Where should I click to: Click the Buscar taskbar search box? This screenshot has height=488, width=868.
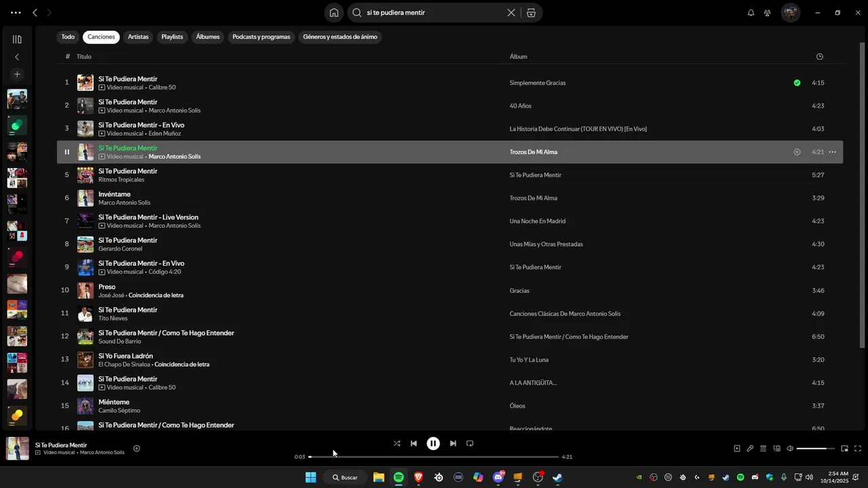[344, 477]
